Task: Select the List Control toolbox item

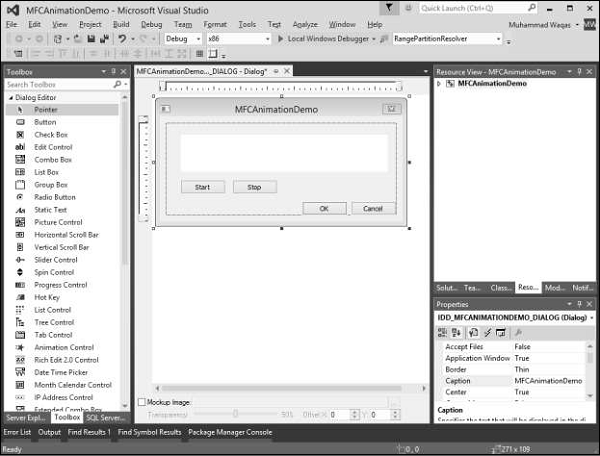Action: (62, 310)
